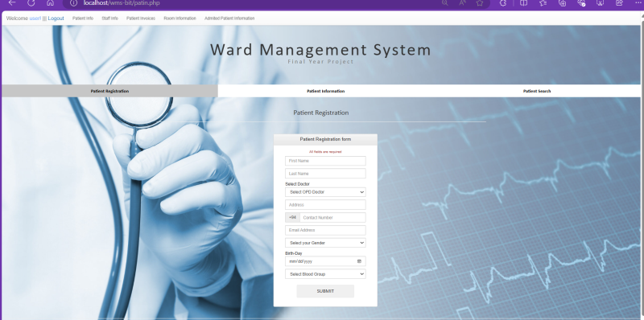644x320 pixels.
Task: Open browser settings and more menu
Action: (x=638, y=2)
